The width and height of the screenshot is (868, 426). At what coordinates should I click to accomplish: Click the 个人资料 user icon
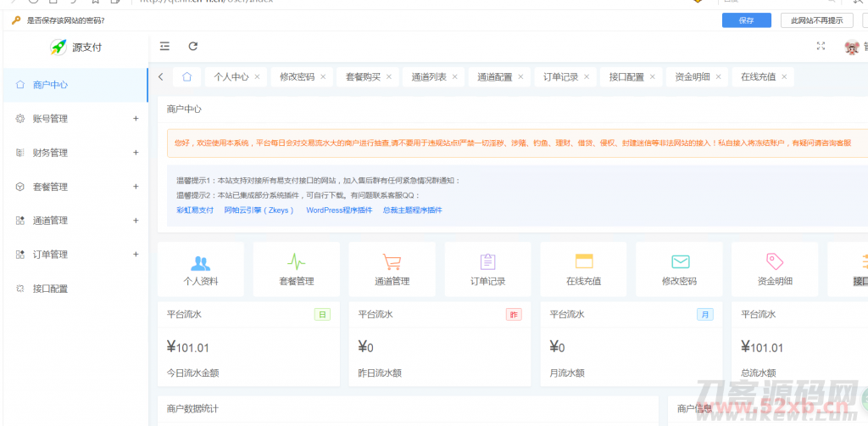pyautogui.click(x=200, y=262)
